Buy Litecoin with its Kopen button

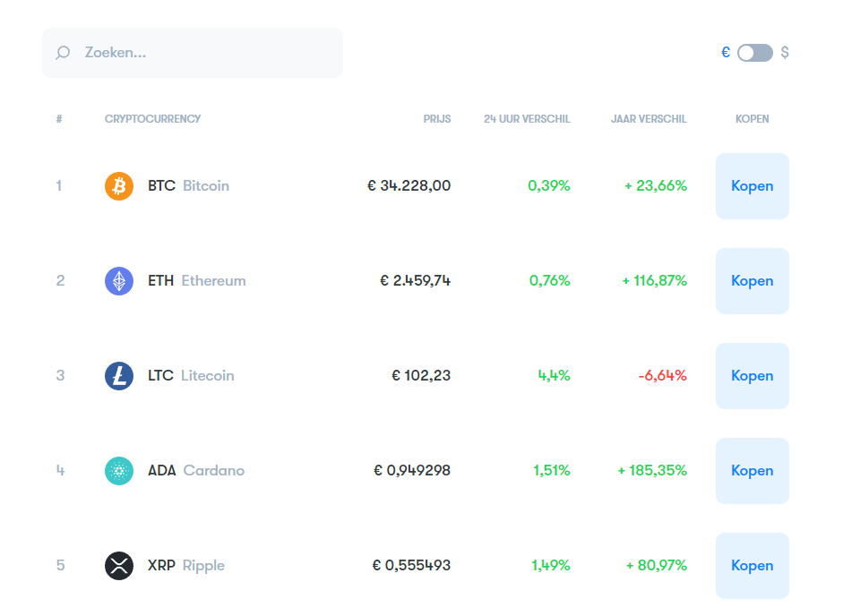click(x=753, y=376)
